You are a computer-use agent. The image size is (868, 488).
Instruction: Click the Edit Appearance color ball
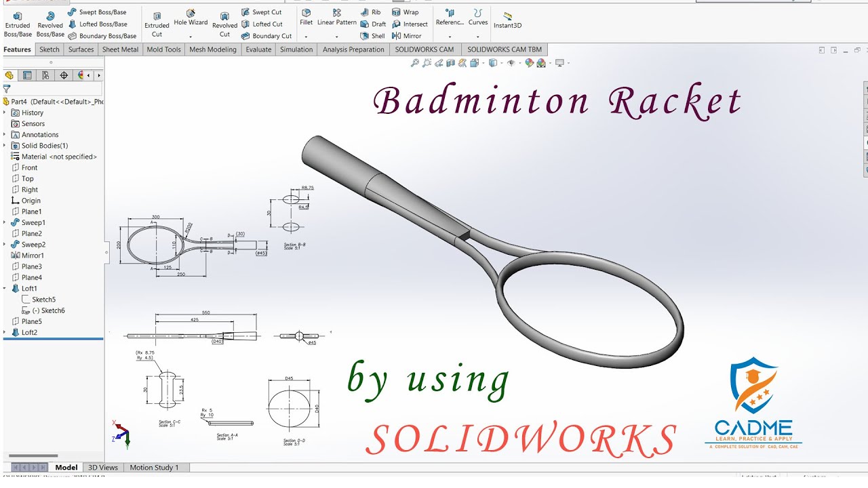coord(530,63)
